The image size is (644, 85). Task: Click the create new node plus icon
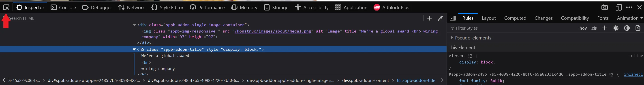(429, 18)
